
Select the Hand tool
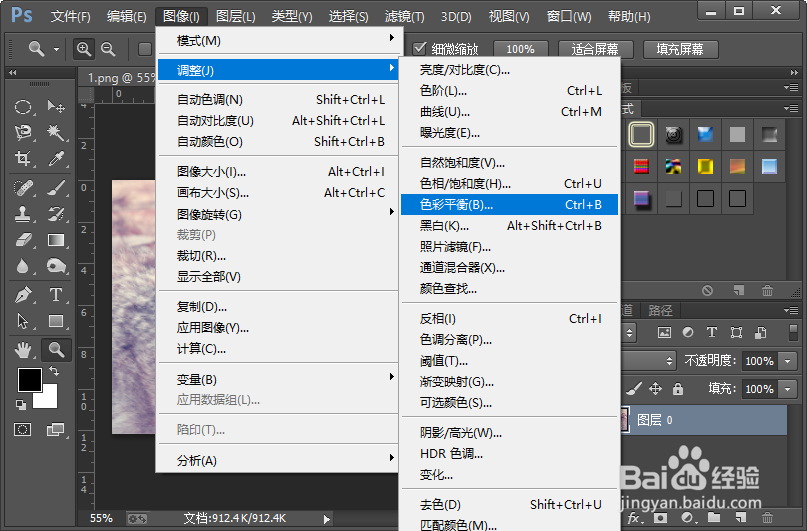(x=23, y=350)
